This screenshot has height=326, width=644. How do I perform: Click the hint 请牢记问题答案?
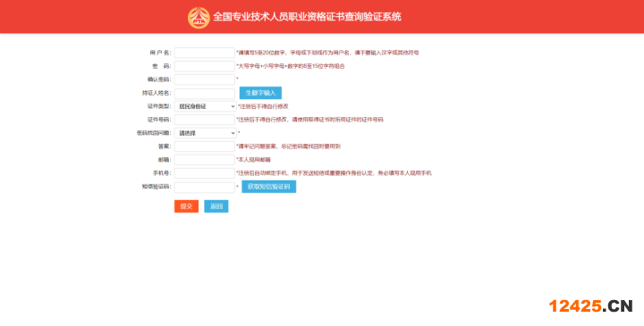tap(288, 146)
